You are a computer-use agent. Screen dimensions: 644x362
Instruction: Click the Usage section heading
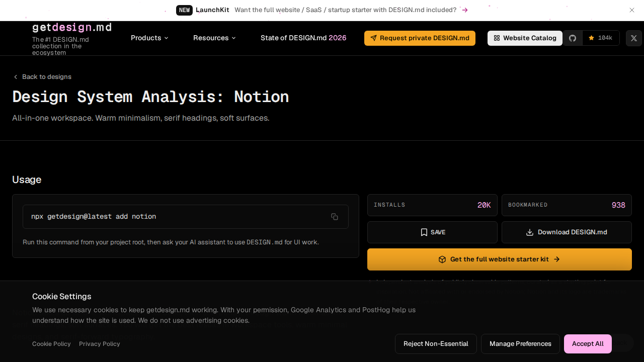point(27,179)
